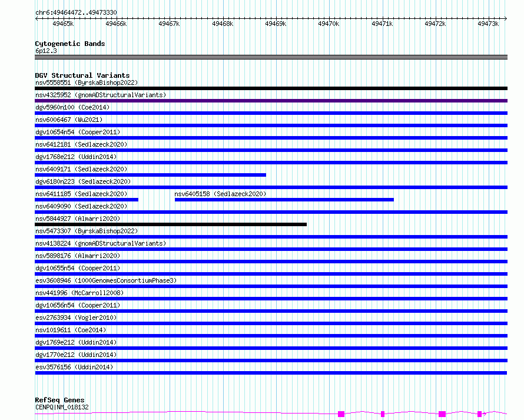Viewport: 524px width, 420px height.
Task: Click the 49470k ruler tick label
Action: 329,24
